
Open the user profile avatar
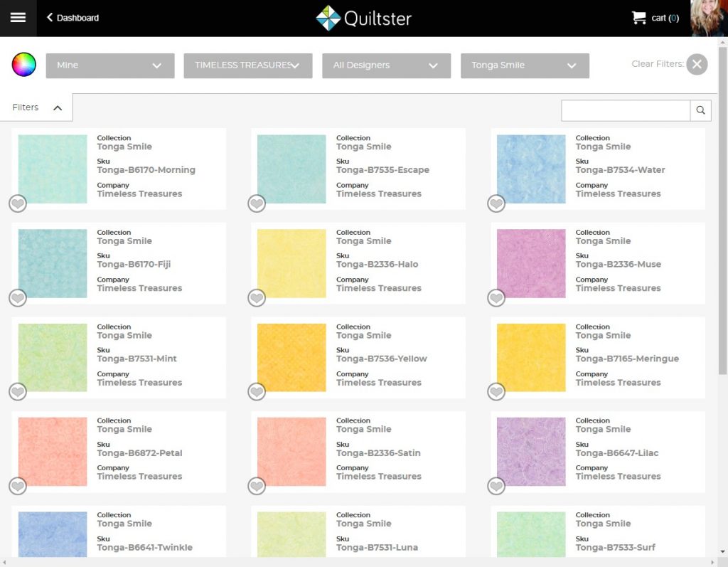[x=709, y=18]
